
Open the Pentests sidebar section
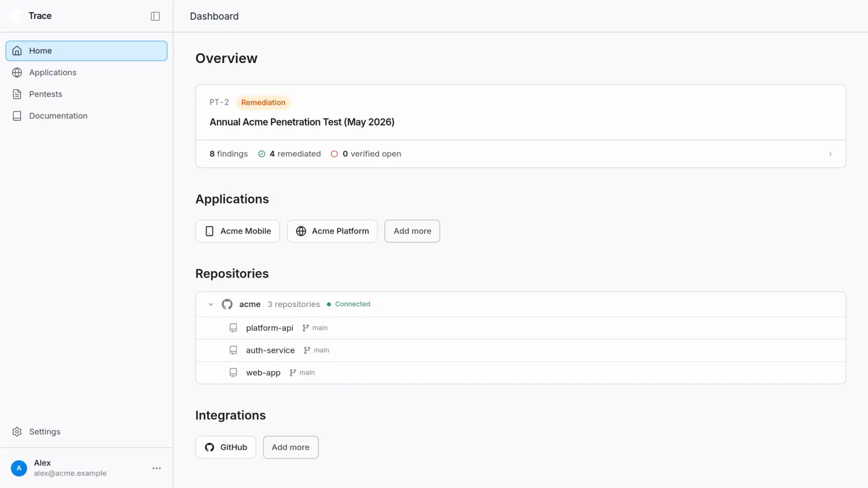tap(86, 94)
